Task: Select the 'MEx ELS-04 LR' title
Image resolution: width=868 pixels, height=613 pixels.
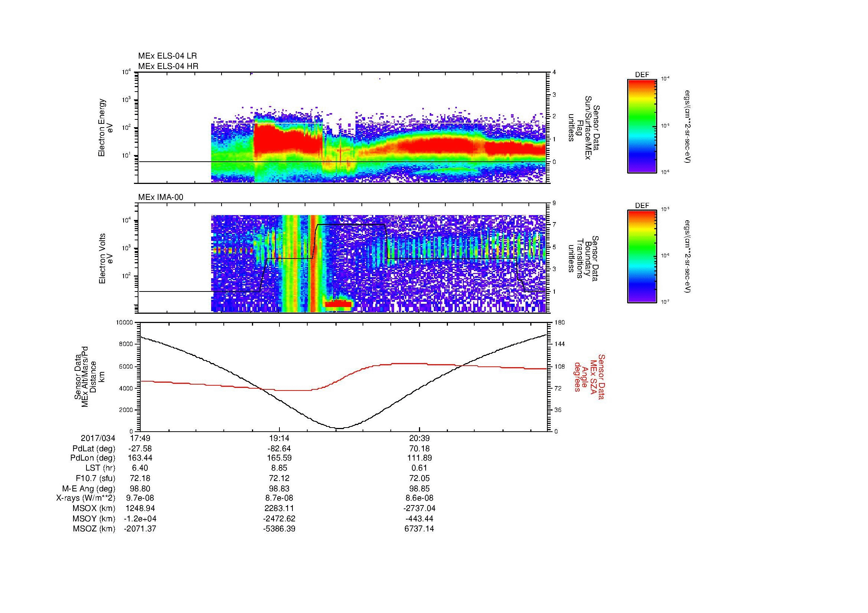Action: [x=167, y=56]
